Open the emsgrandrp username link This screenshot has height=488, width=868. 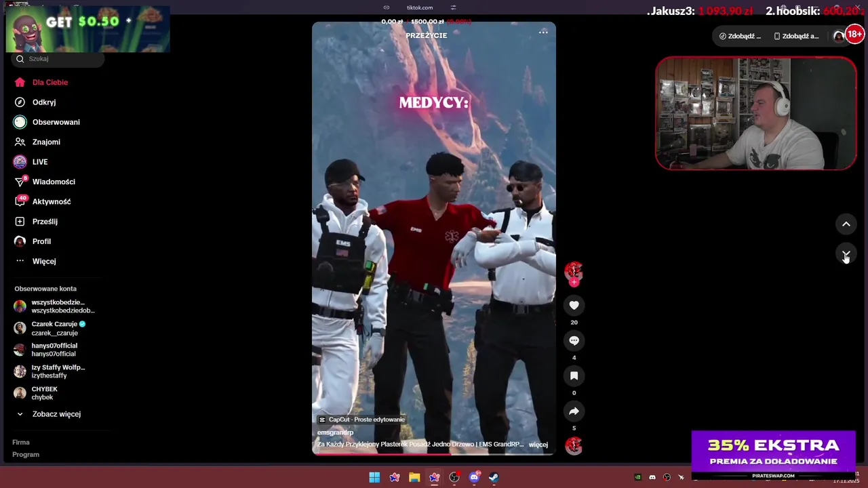(335, 432)
